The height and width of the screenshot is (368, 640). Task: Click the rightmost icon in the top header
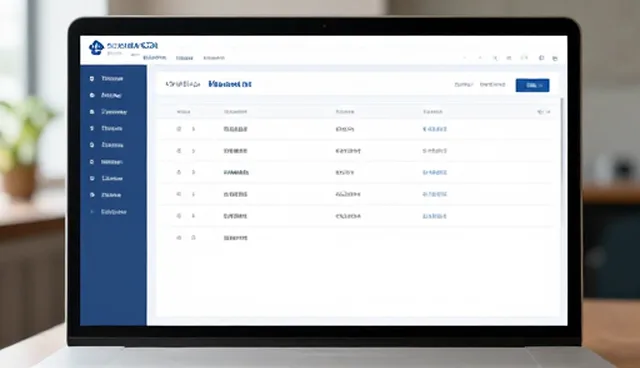coord(555,58)
